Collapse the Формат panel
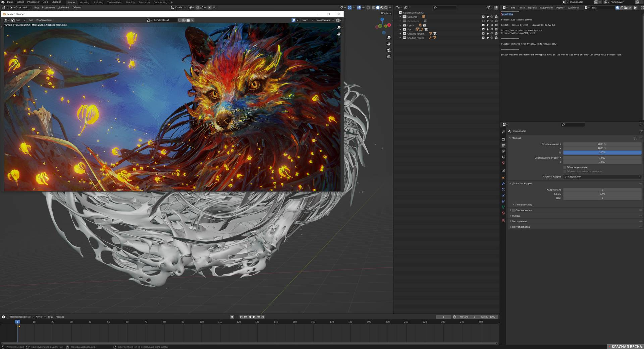 pos(517,138)
